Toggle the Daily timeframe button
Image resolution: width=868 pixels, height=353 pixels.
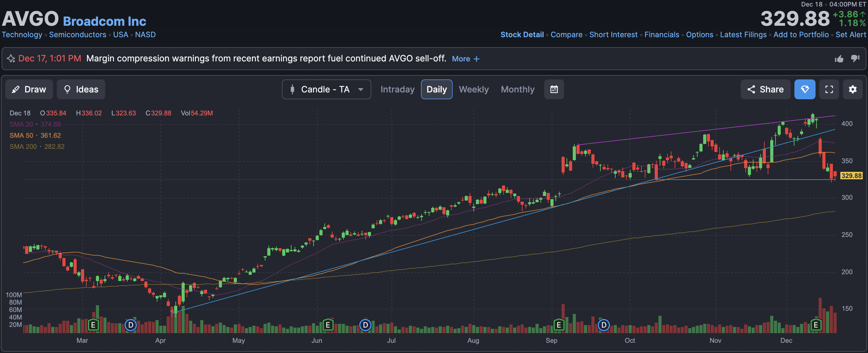pyautogui.click(x=436, y=89)
